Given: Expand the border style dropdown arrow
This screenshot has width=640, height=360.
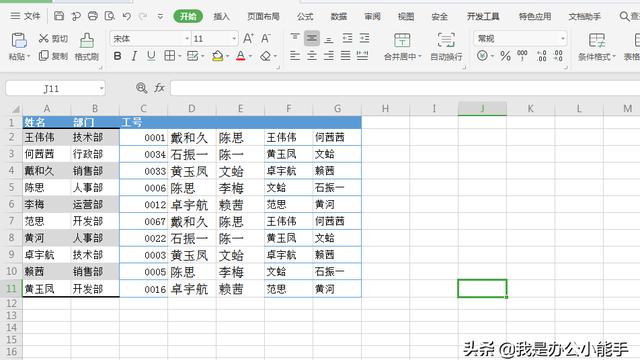Looking at the screenshot, I should (180, 56).
